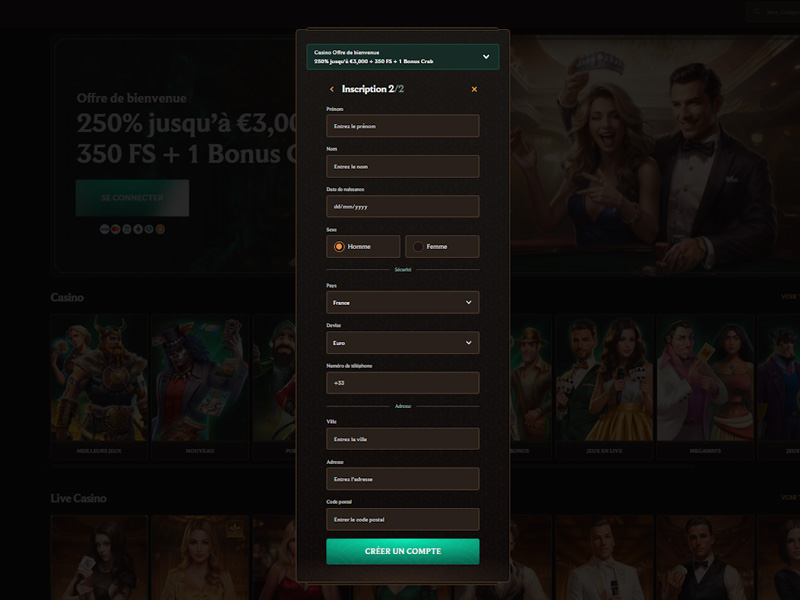The height and width of the screenshot is (600, 800).
Task: Click the chevron arrow in Pays dropdown
Action: [x=468, y=302]
